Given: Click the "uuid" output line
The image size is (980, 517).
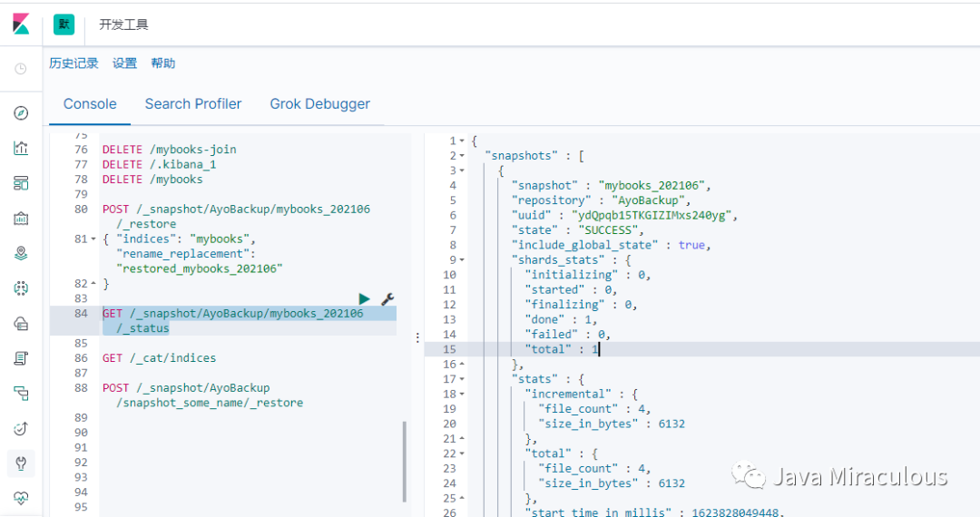Looking at the screenshot, I should click(624, 216).
